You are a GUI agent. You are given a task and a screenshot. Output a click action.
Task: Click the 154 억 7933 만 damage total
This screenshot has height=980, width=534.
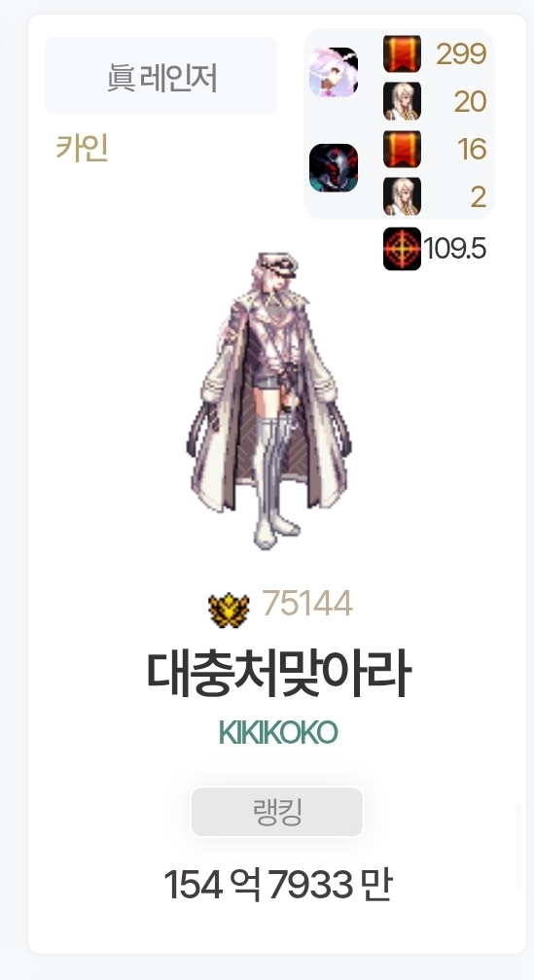pyautogui.click(x=277, y=885)
